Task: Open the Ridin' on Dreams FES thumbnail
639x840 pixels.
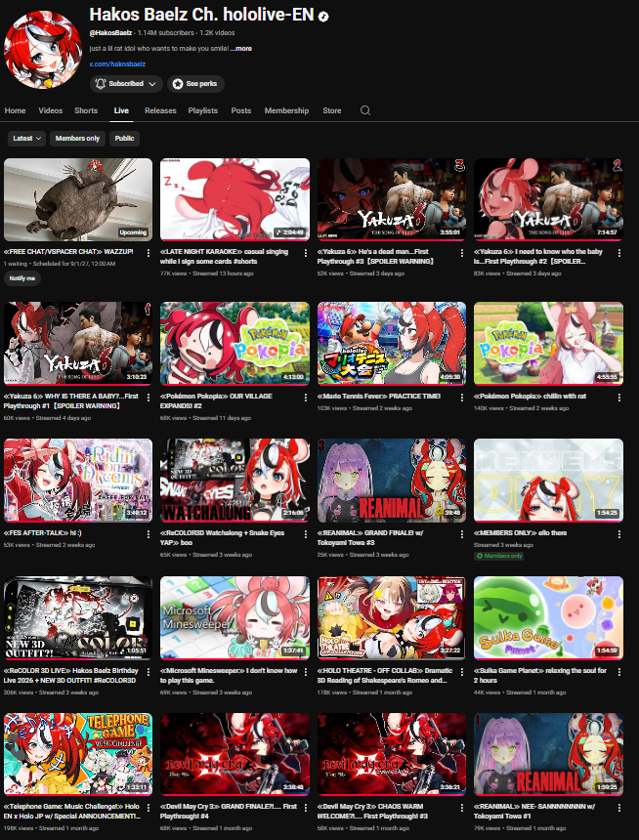Action: coord(78,481)
